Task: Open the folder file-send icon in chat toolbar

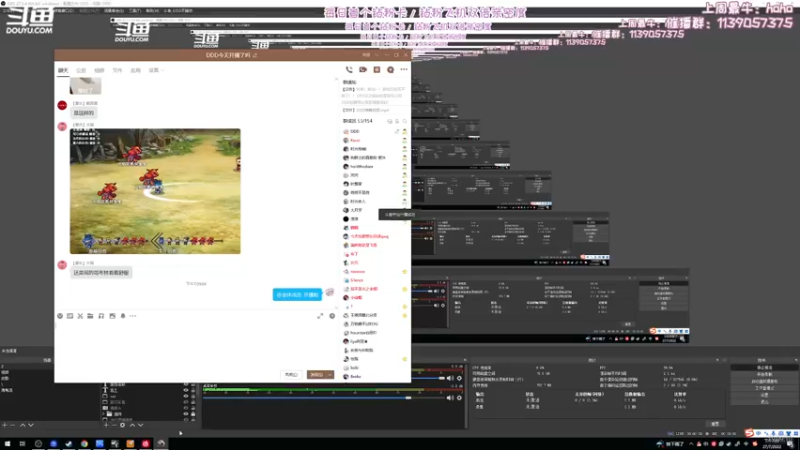Action: [90, 316]
